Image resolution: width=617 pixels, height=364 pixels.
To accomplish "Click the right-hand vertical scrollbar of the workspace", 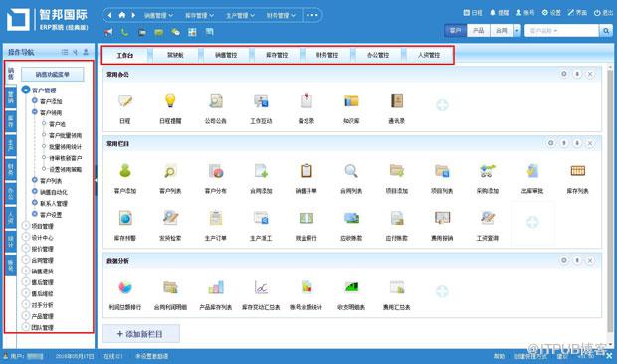I will point(610,201).
